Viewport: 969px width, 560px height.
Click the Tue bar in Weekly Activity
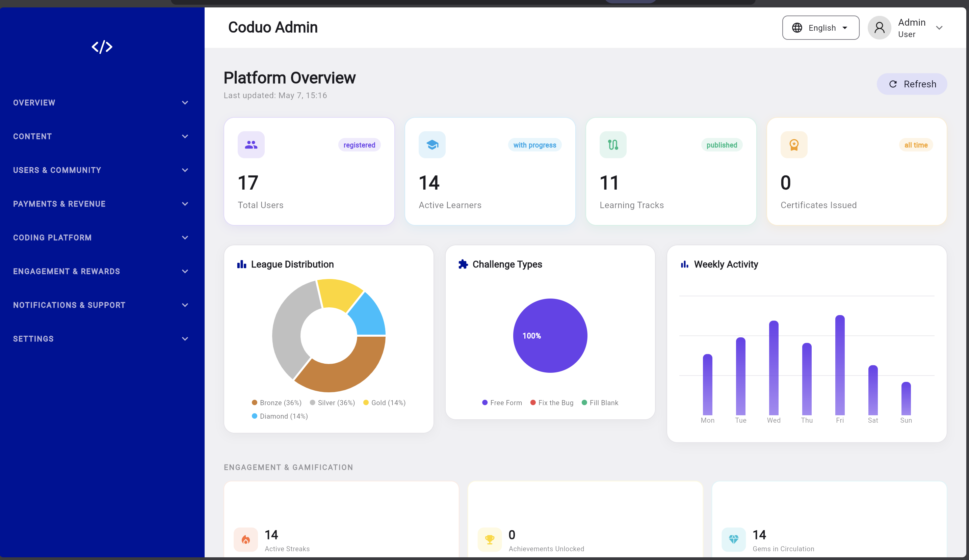pos(741,376)
